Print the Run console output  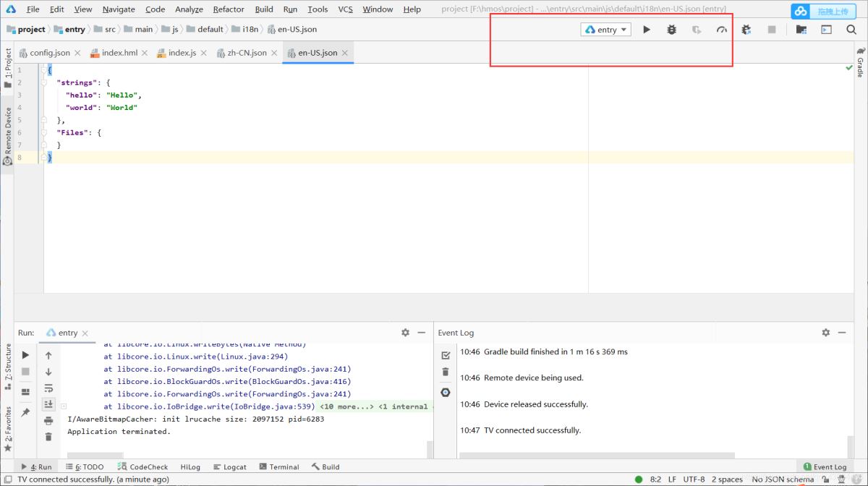48,420
